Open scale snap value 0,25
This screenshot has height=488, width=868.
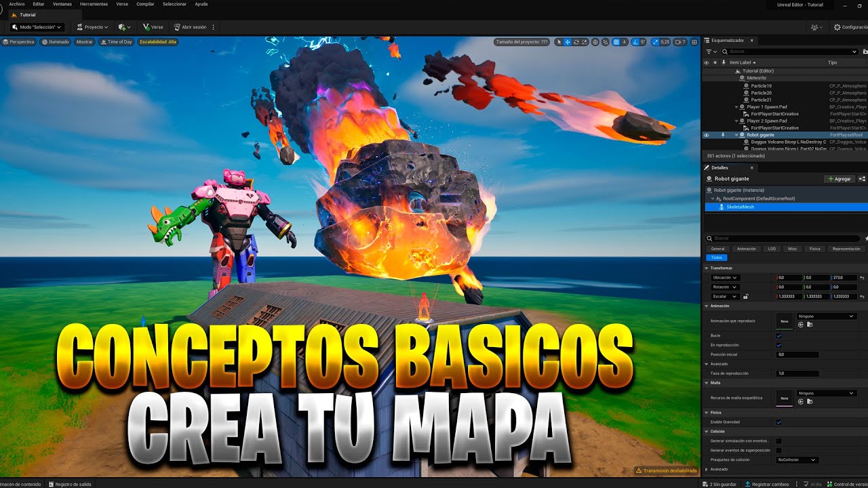[665, 42]
